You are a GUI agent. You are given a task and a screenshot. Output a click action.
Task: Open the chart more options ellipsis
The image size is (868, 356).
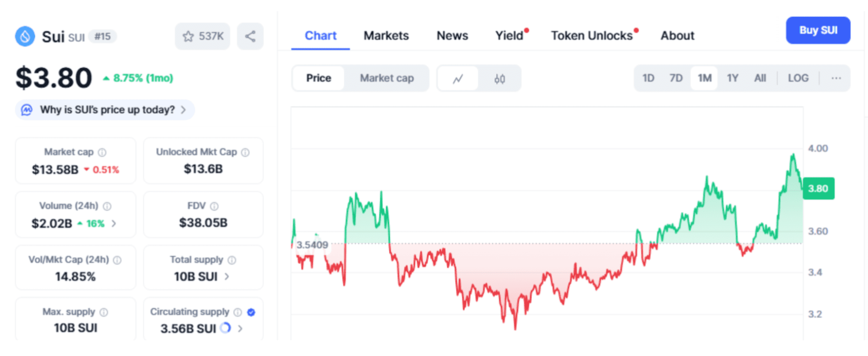point(836,78)
